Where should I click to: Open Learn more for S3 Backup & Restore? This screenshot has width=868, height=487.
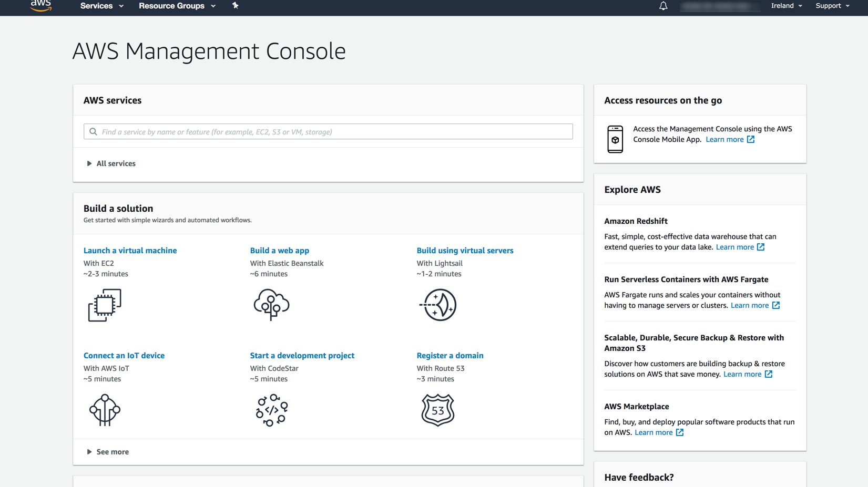pos(742,374)
